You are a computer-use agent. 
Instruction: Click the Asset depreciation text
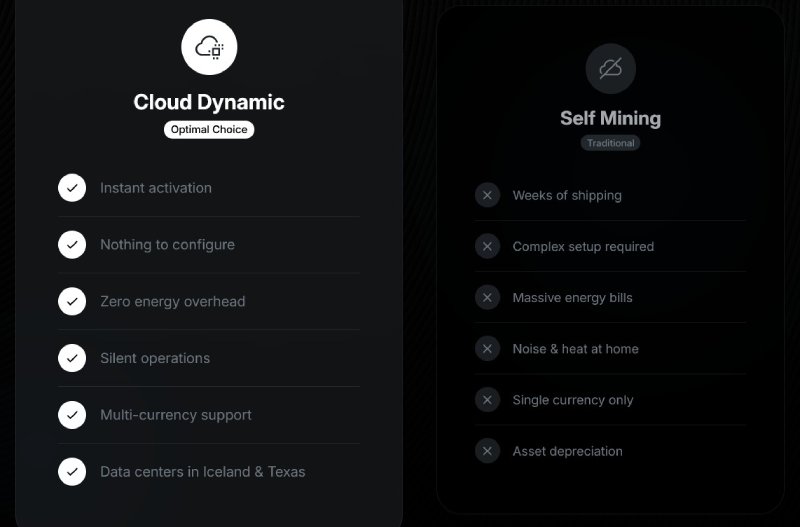[x=567, y=451]
